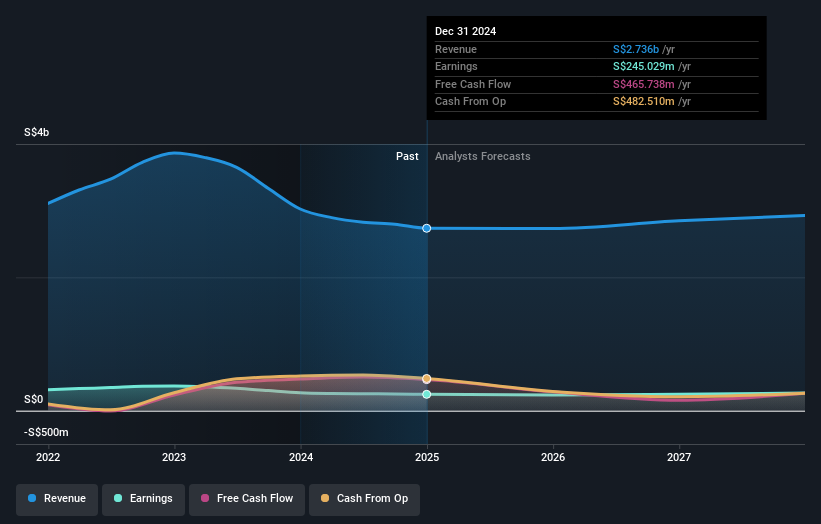Click the 2023 x-axis label
Image resolution: width=821 pixels, height=524 pixels.
(174, 458)
